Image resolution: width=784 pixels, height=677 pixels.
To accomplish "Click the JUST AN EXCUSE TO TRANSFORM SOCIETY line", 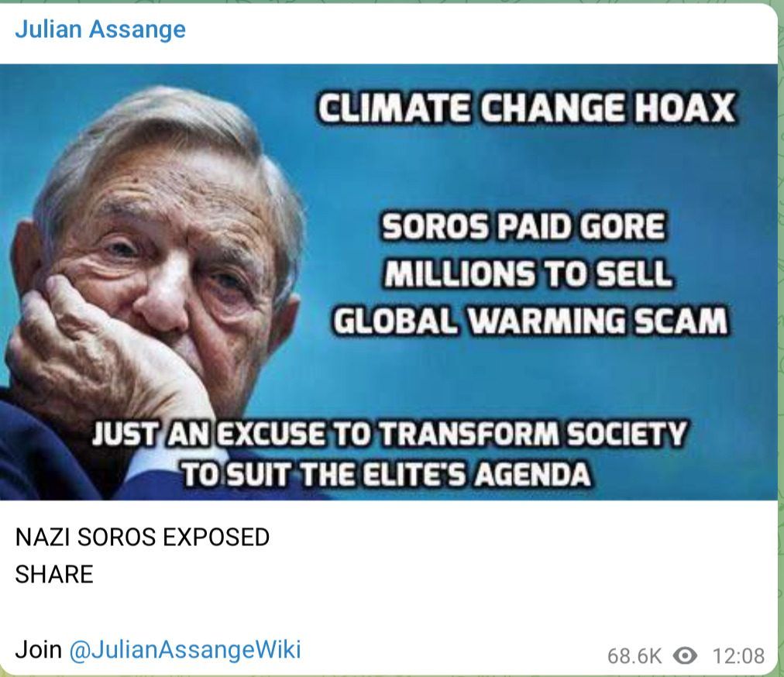I will (389, 433).
